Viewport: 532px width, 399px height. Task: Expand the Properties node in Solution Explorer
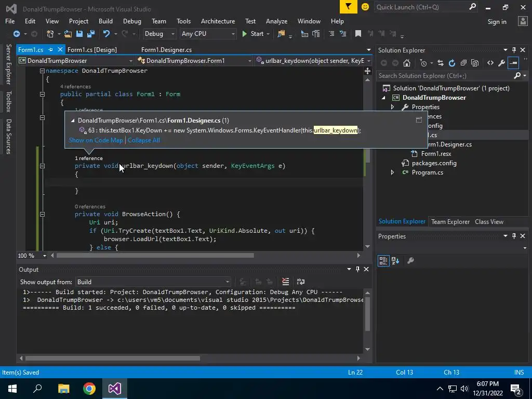(393, 107)
